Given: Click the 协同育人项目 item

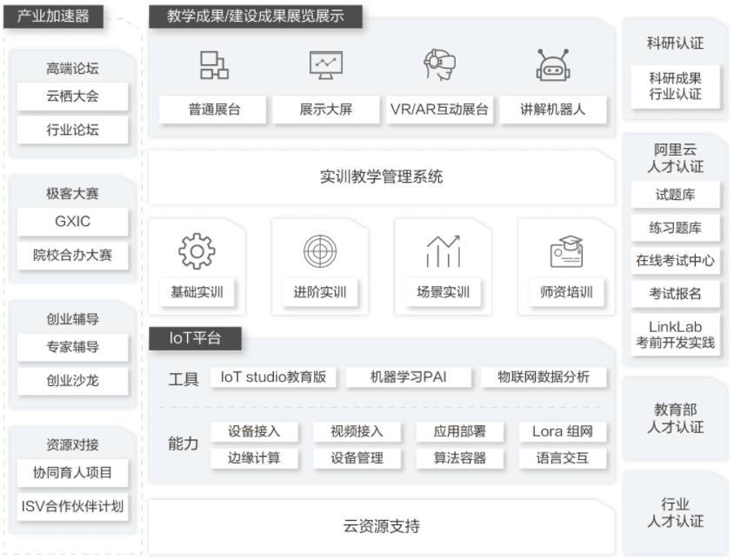Looking at the screenshot, I should point(72,472).
